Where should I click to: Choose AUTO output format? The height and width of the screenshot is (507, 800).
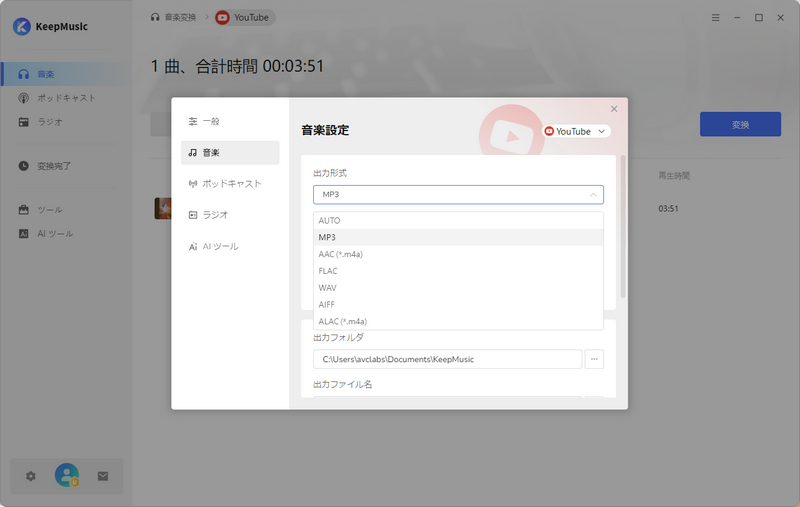point(458,220)
